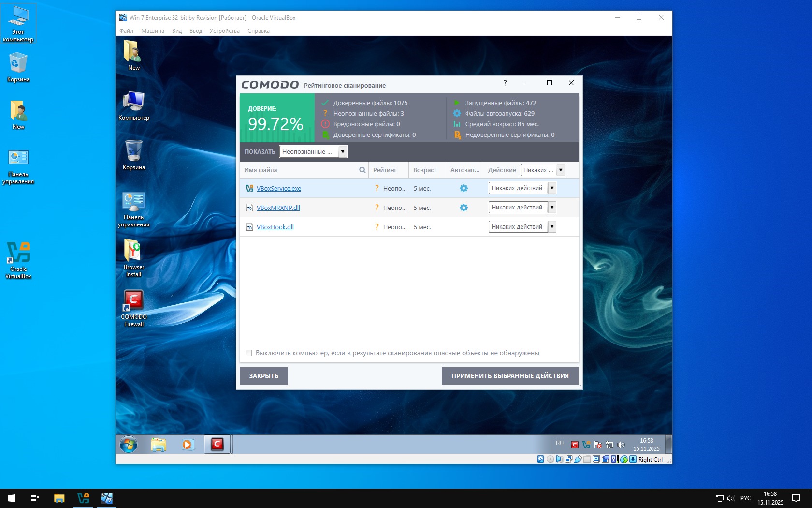Viewport: 812px width, 508px height.
Task: Open the COMODO help question mark
Action: (505, 83)
